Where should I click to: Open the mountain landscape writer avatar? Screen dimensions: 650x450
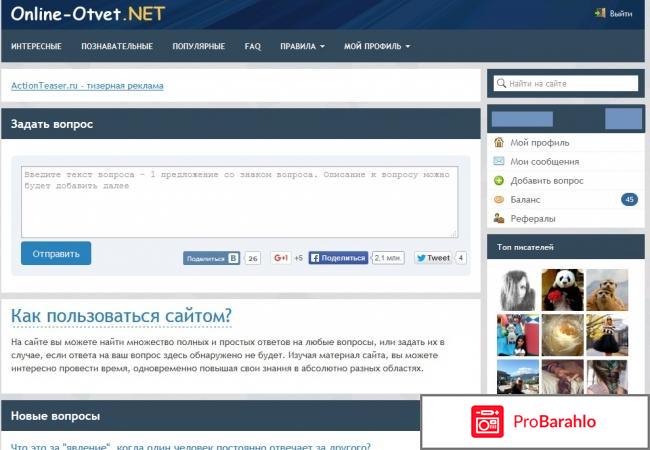coord(518,376)
